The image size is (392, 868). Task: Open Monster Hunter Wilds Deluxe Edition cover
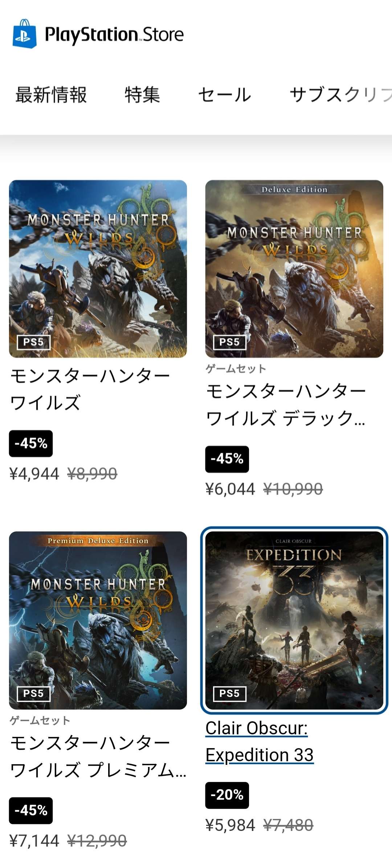click(x=294, y=269)
